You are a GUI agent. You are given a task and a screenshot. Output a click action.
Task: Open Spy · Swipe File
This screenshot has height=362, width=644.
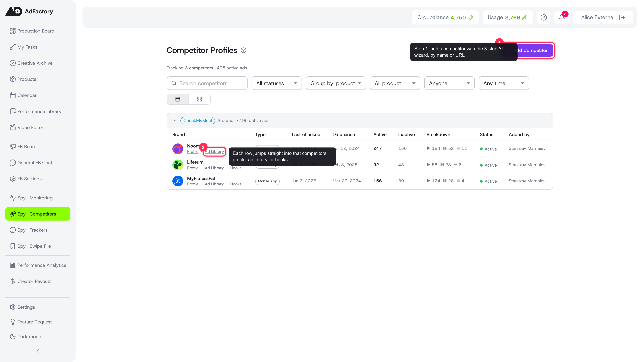(38, 246)
